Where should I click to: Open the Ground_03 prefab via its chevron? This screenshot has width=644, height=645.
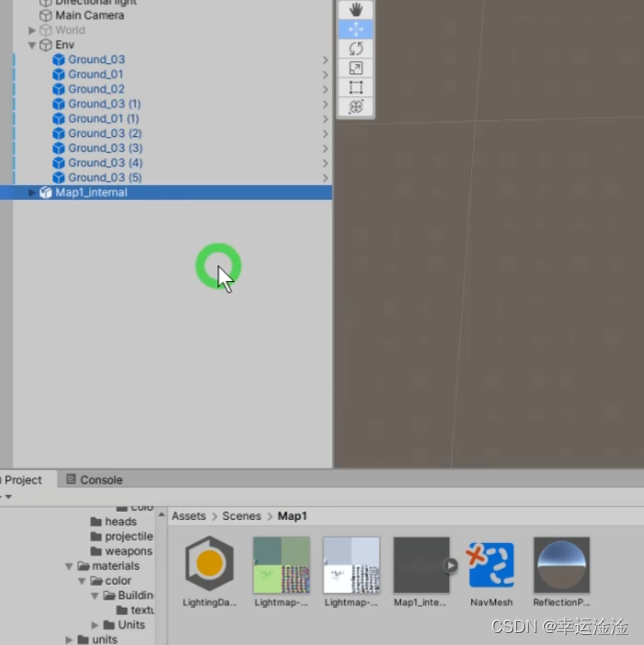coord(325,60)
